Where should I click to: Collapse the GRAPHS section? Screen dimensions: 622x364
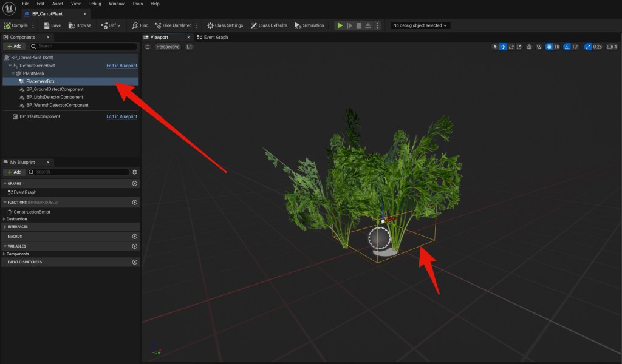[5, 183]
